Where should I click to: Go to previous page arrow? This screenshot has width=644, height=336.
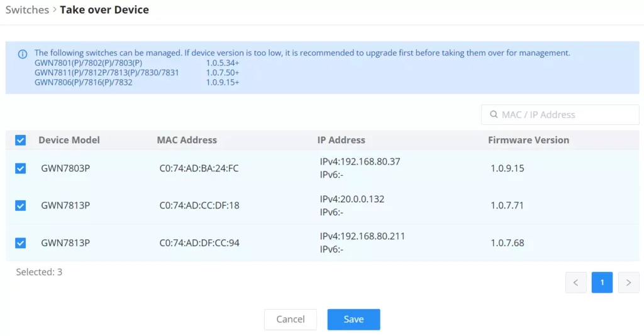coord(576,282)
